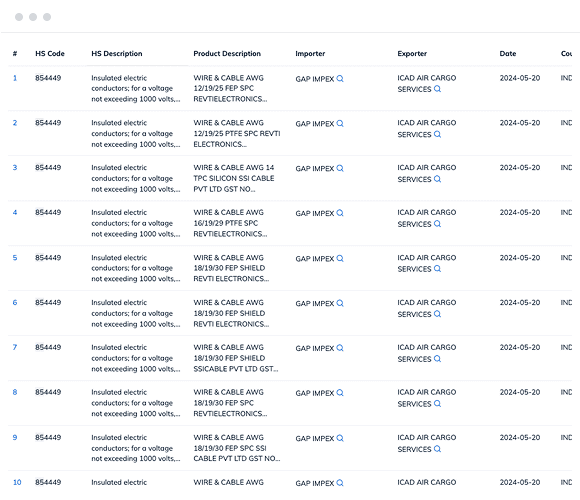
Task: Search importer GAP IMPEX in row 6
Action: [x=340, y=303]
